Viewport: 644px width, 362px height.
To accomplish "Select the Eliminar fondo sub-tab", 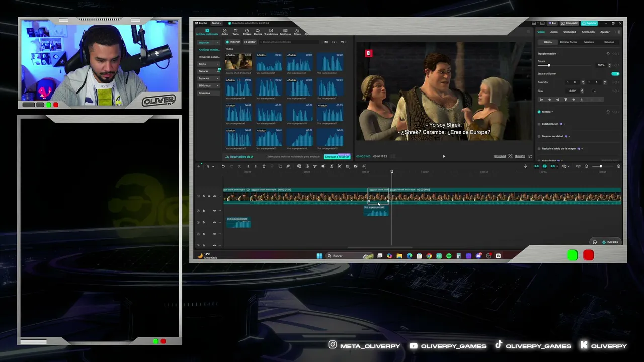I will tap(568, 42).
